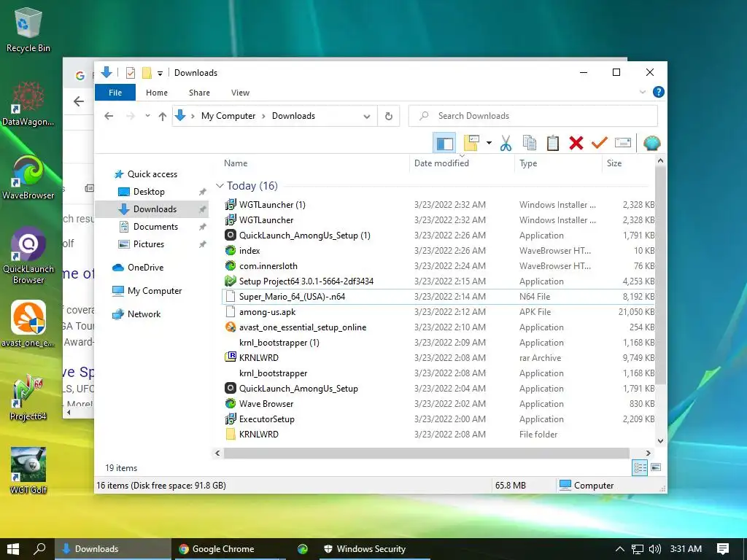Click the horizontal scrollbar right arrow
Image resolution: width=747 pixels, height=560 pixels.
[x=648, y=453]
